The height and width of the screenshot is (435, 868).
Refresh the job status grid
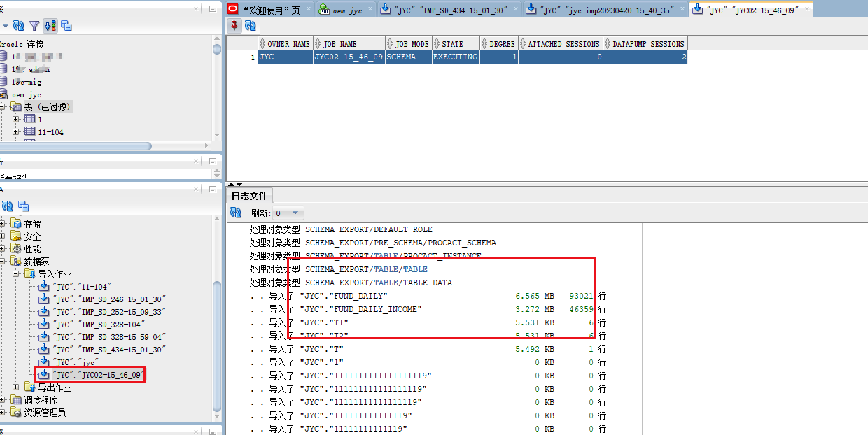click(250, 26)
